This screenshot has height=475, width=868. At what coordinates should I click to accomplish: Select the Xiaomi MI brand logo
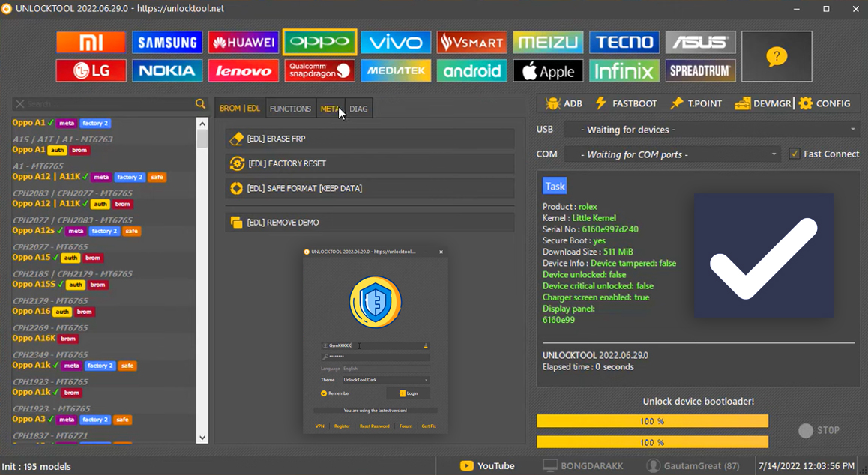(91, 42)
